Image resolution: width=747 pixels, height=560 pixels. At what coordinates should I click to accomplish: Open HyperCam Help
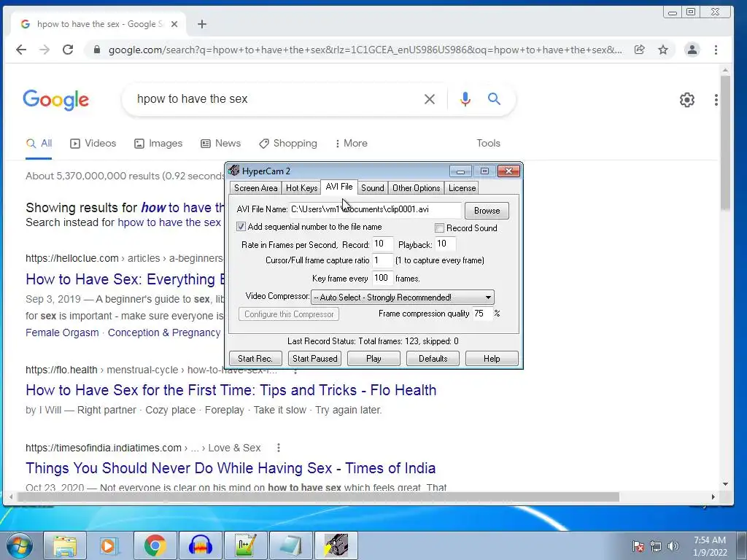(492, 359)
